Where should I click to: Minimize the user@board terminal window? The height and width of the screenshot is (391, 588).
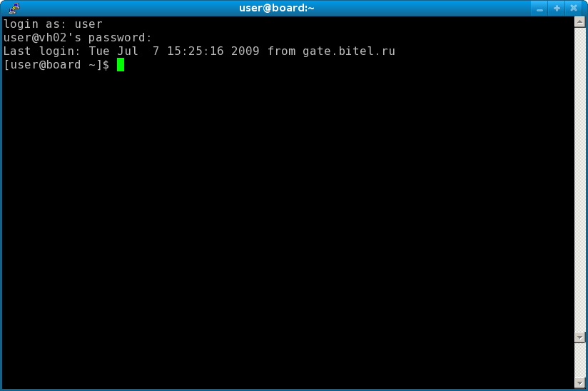pos(539,9)
